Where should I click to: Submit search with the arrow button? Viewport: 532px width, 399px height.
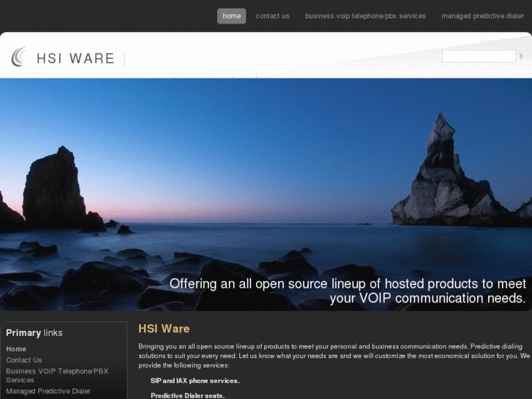click(x=521, y=56)
